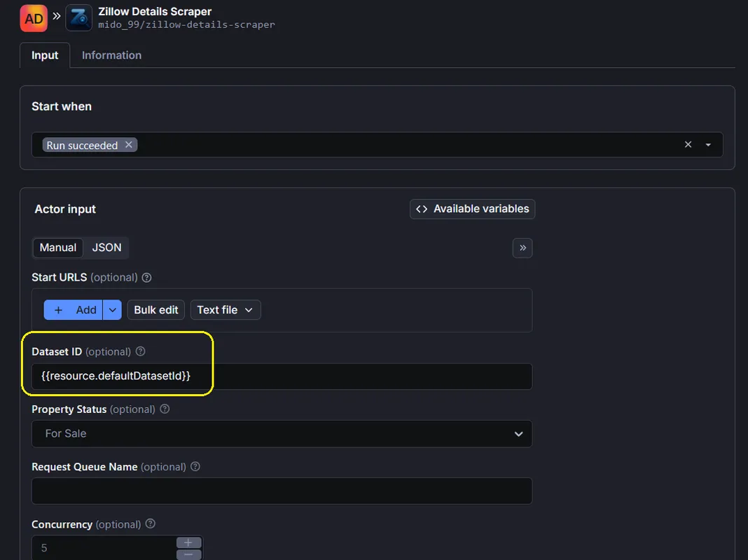Click the double-arrow expand panel button
748x560 pixels.
[522, 248]
